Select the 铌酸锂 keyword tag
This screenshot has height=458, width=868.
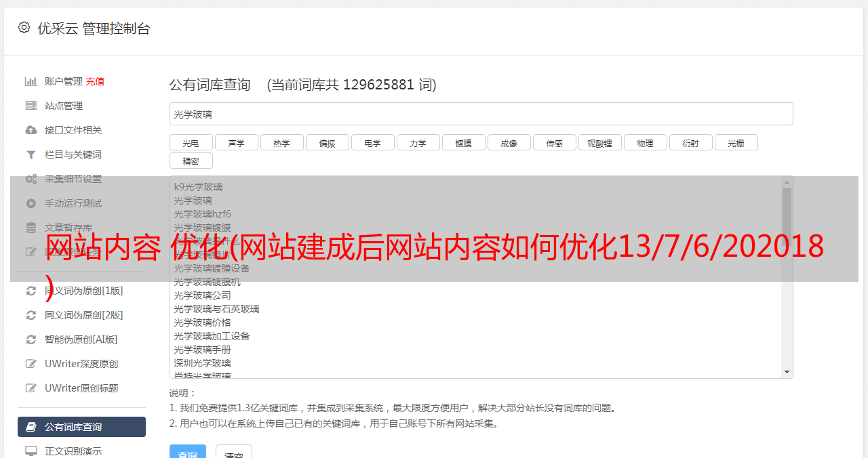[600, 142]
